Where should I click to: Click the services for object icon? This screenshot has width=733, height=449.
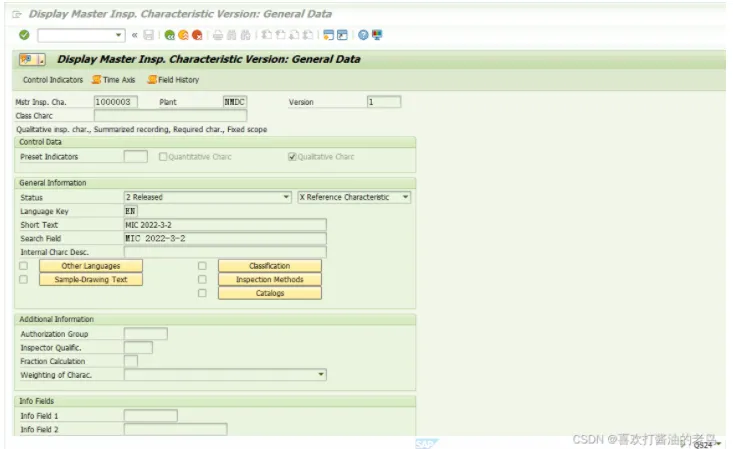click(27, 59)
